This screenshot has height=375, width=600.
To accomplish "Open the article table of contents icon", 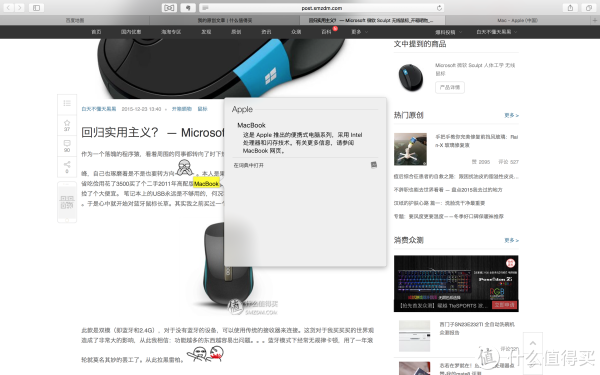I will click(67, 103).
